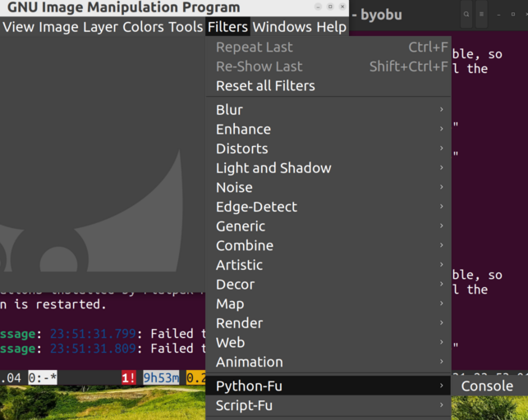
Task: Expand the Web submenu
Action: (x=328, y=342)
